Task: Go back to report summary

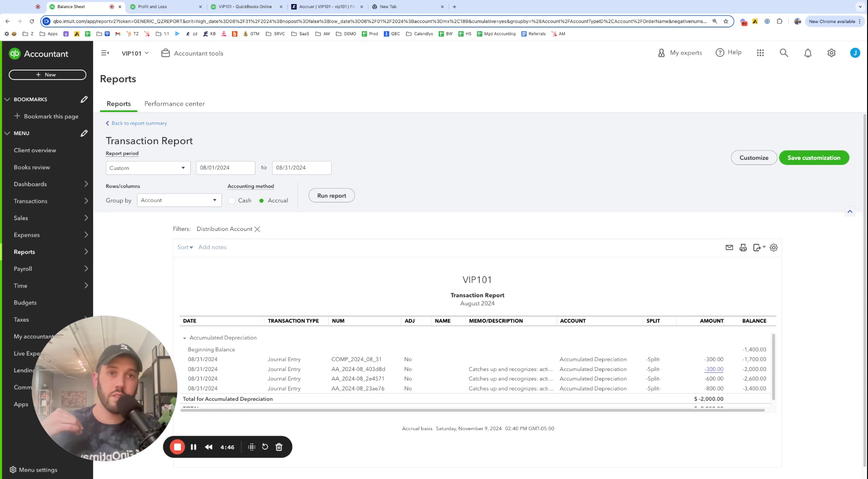Action: point(137,123)
